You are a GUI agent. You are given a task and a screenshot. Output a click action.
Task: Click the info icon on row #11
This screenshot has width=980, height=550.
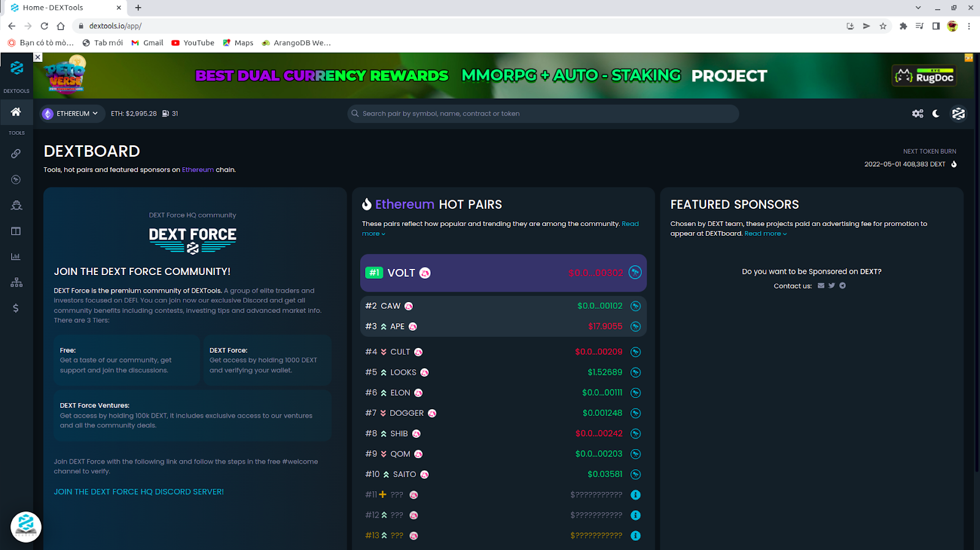pyautogui.click(x=636, y=495)
